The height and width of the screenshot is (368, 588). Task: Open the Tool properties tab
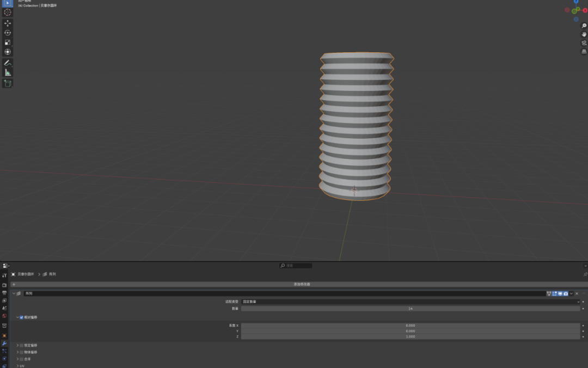point(4,275)
